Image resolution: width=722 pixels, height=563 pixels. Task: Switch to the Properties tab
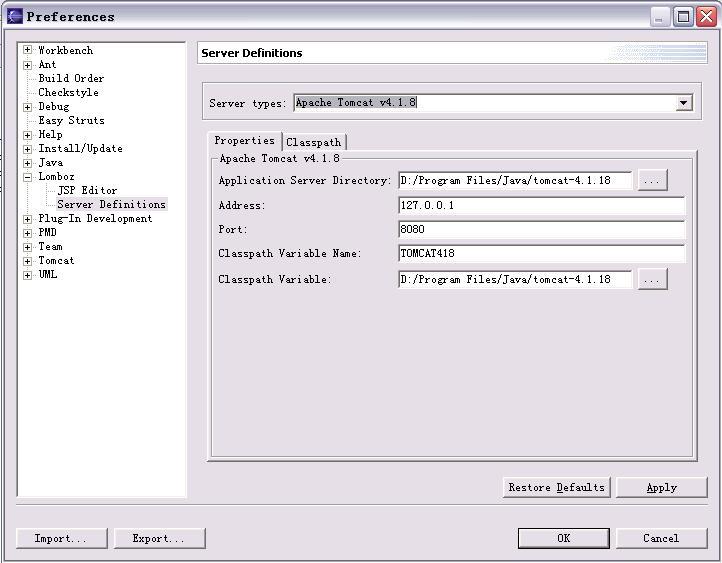coord(245,141)
